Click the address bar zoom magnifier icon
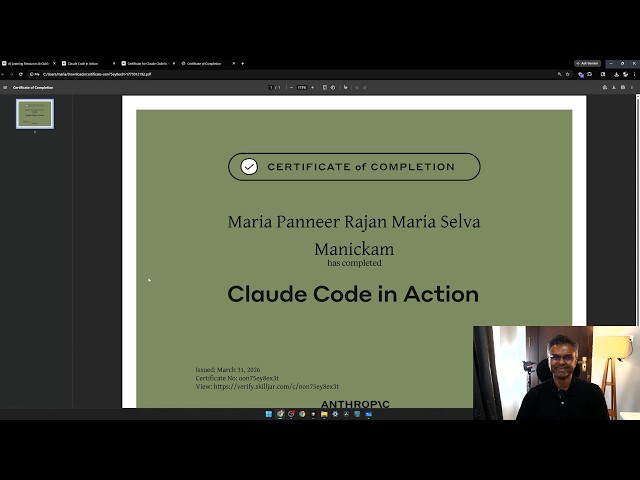Image resolution: width=640 pixels, height=480 pixels. (x=559, y=74)
